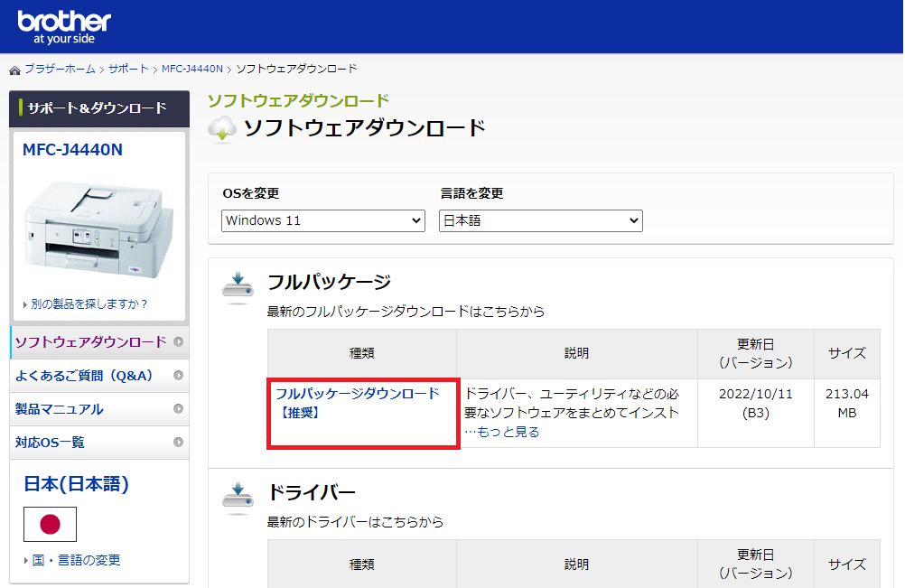Click arrow icon beside 対応OS一覧
Image resolution: width=905 pixels, height=588 pixels.
point(178,443)
